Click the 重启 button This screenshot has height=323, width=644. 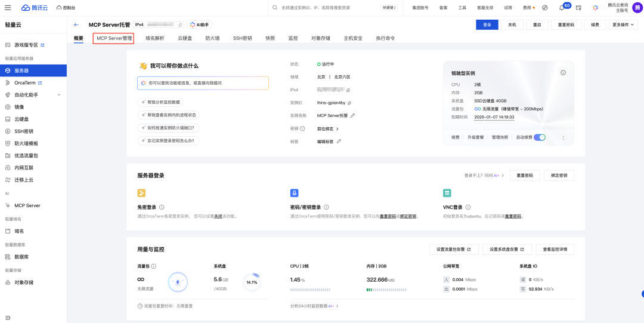pyautogui.click(x=537, y=24)
